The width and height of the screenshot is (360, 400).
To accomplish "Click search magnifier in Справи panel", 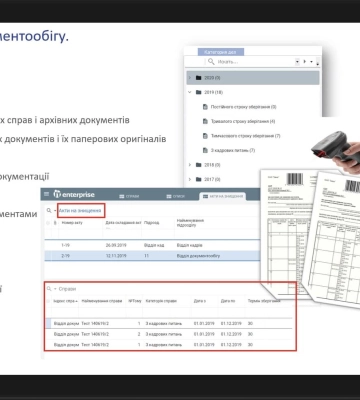I will click(x=49, y=289).
